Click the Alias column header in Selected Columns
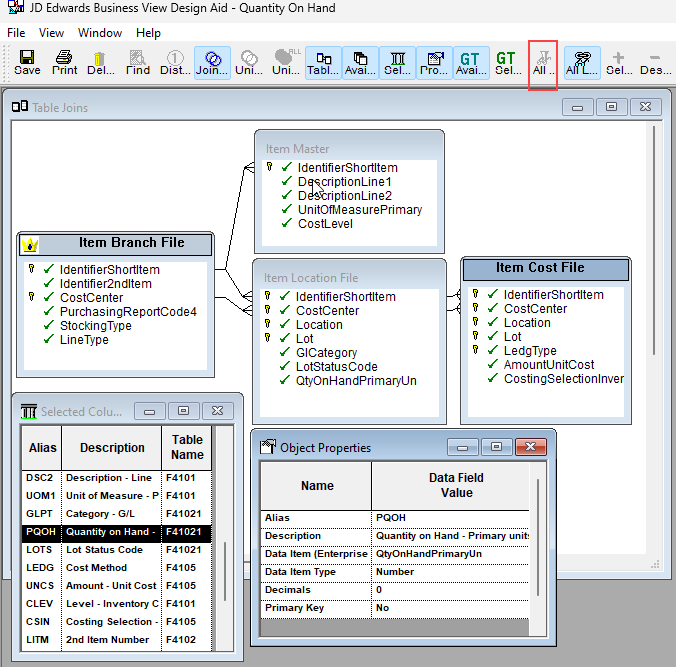Screen dimensions: 676x667 pos(42,448)
